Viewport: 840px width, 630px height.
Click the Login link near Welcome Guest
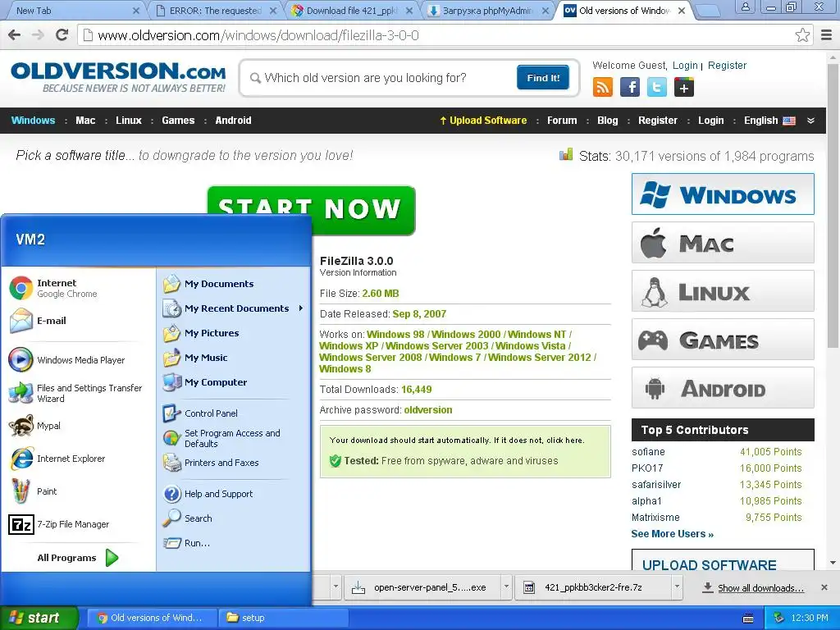pos(685,66)
